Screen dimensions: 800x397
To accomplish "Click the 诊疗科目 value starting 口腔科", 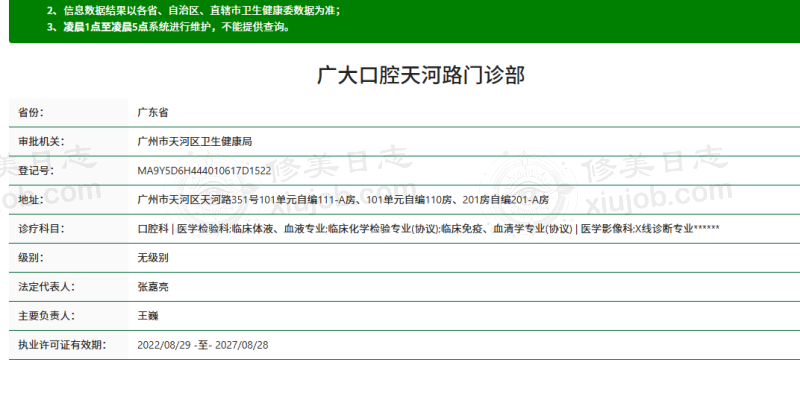I will [x=428, y=229].
